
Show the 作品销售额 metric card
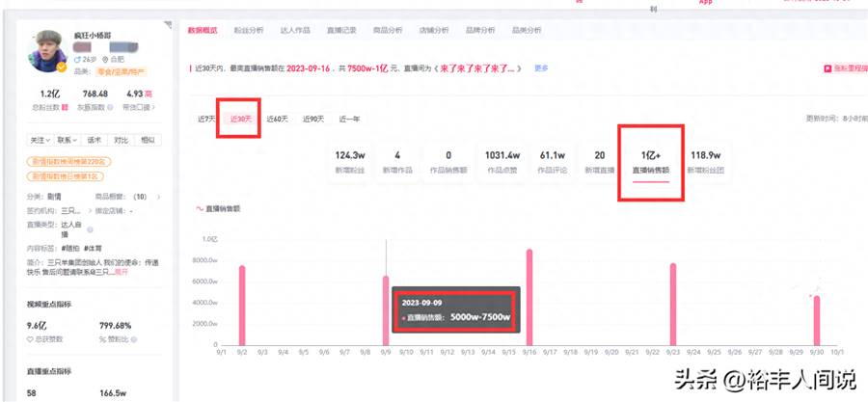click(x=448, y=163)
